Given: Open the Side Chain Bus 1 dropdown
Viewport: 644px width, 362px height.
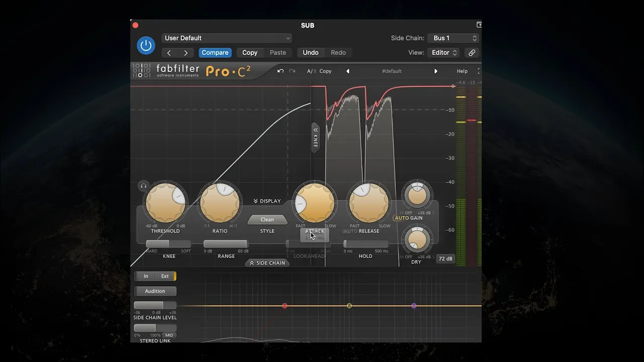Looking at the screenshot, I should (453, 38).
